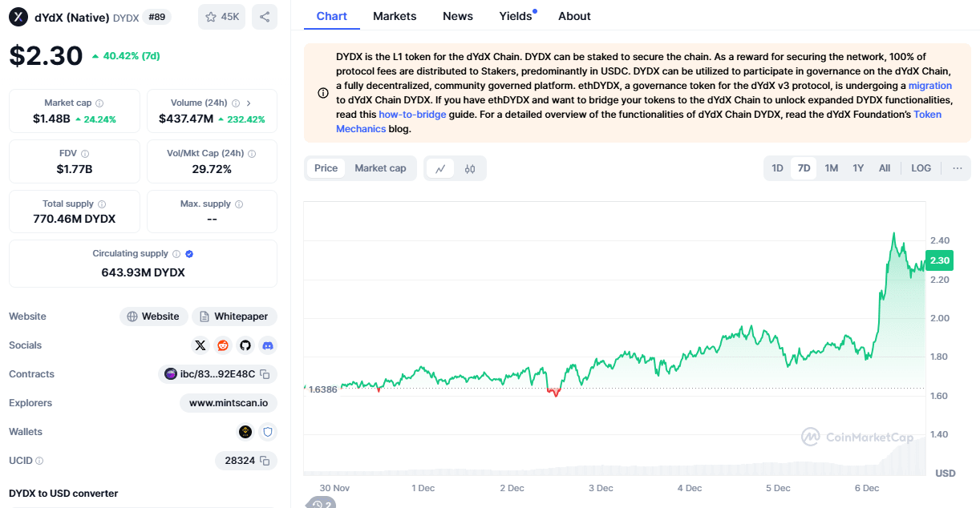
Task: Open the X (Twitter) social link
Action: pos(200,345)
